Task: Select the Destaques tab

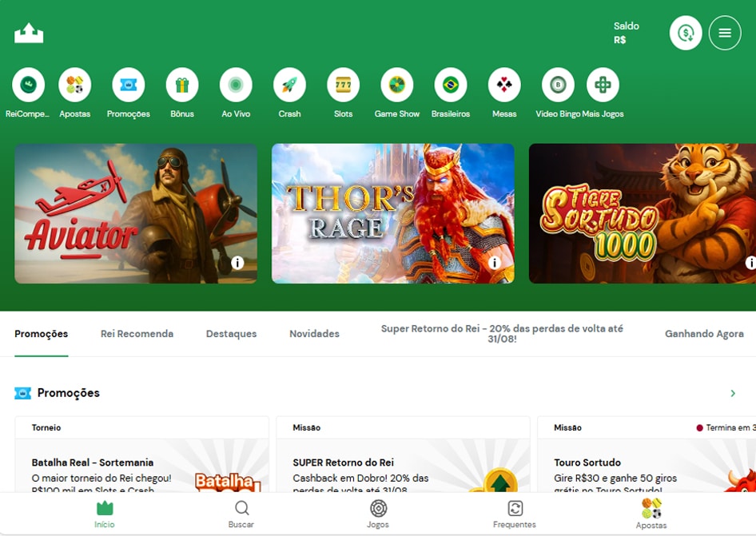Action: pyautogui.click(x=231, y=334)
